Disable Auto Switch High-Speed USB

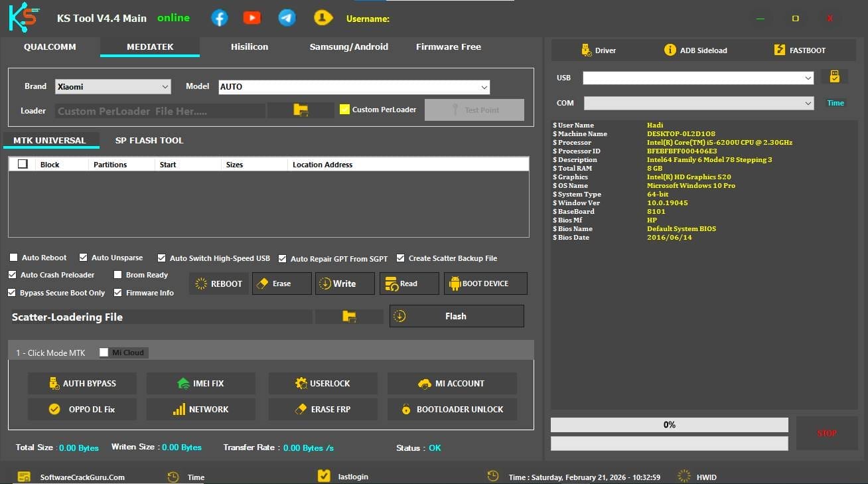click(161, 258)
